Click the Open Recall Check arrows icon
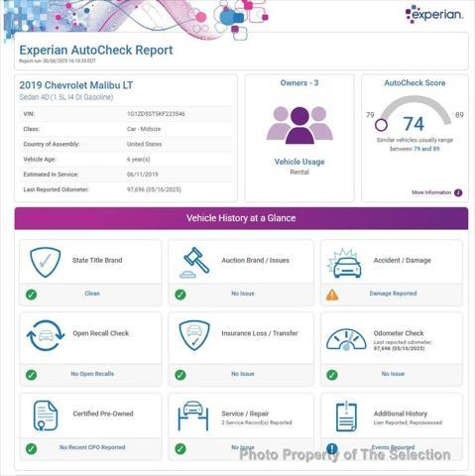The height and width of the screenshot is (476, 475). [46, 335]
